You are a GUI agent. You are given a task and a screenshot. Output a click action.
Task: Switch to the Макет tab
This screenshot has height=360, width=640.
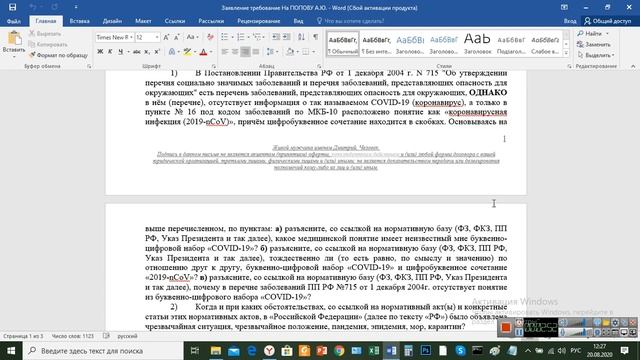click(x=143, y=21)
